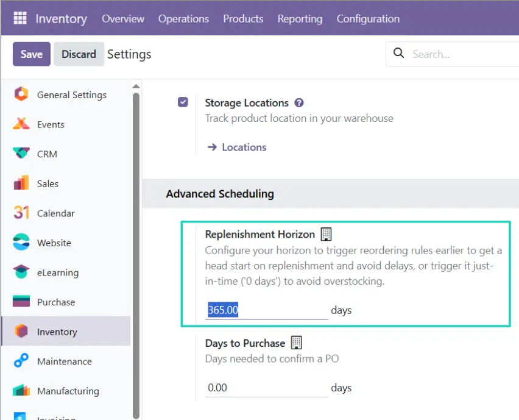Screen dimensions: 519x420
Task: Go to the Reporting section
Action: (x=300, y=19)
